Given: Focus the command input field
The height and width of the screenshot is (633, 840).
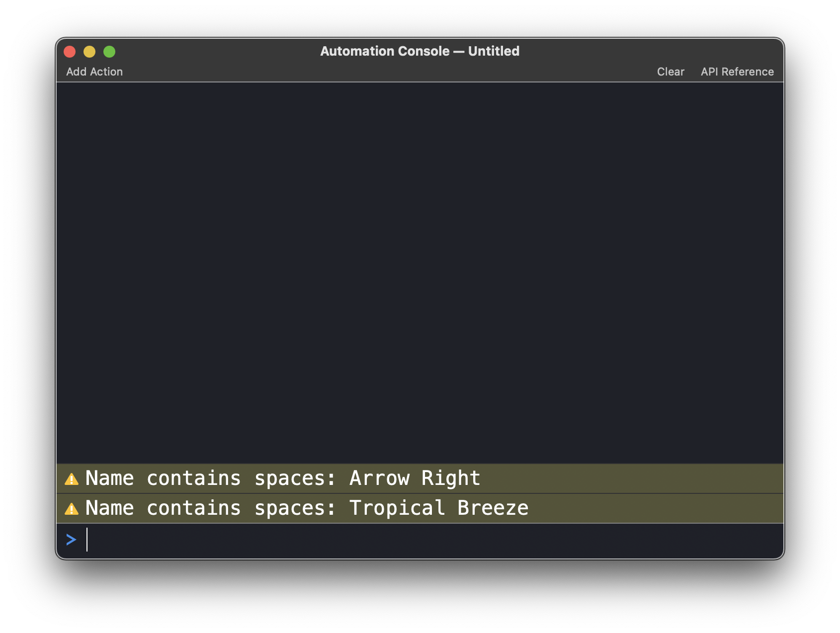Looking at the screenshot, I should pyautogui.click(x=427, y=540).
